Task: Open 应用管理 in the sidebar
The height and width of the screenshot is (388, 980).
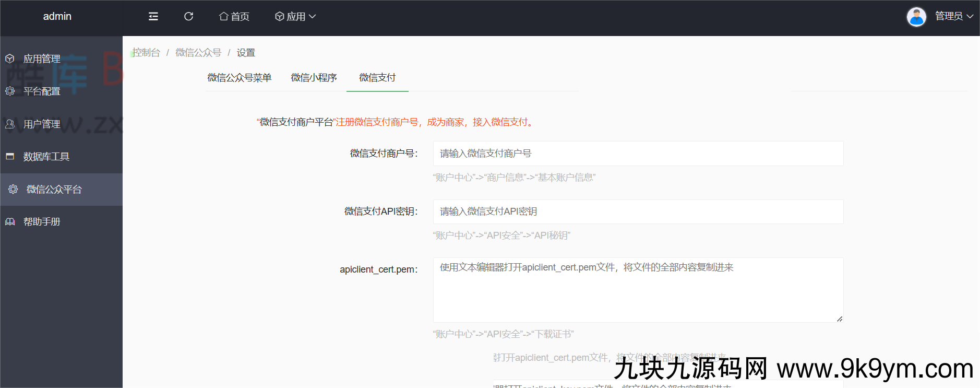Action: (x=61, y=58)
